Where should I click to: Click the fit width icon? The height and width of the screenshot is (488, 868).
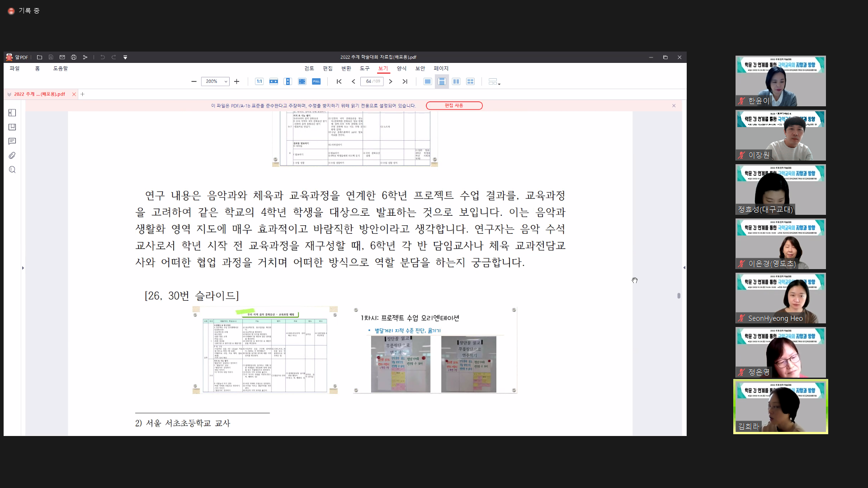pos(274,82)
